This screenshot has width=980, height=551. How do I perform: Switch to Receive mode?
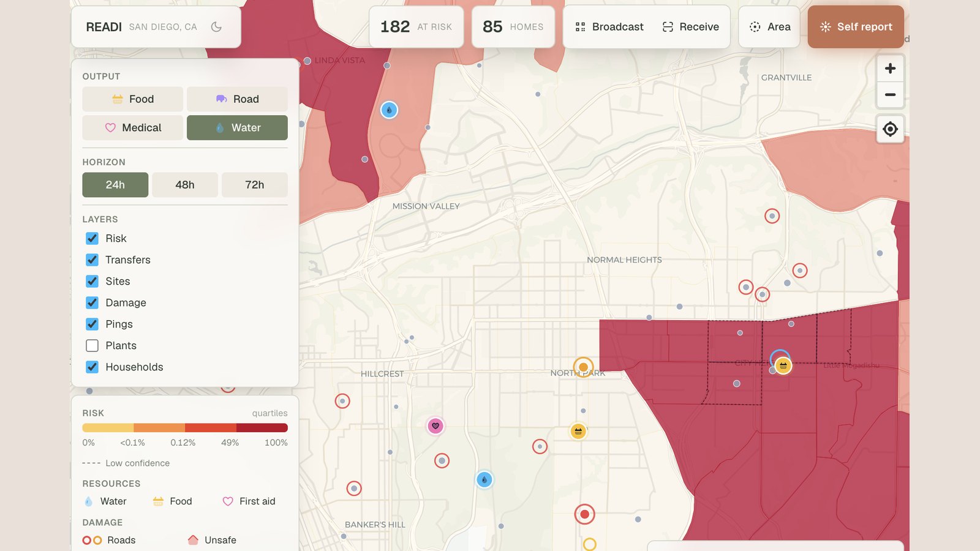point(690,27)
